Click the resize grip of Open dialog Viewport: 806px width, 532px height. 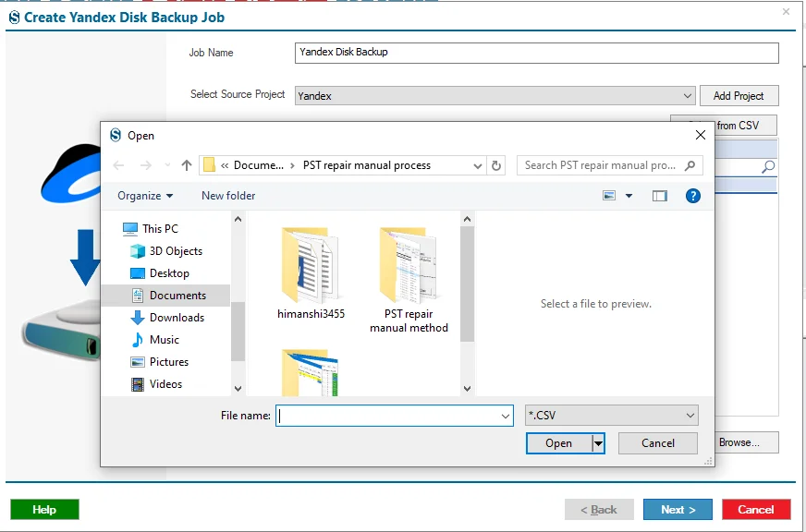click(x=708, y=461)
